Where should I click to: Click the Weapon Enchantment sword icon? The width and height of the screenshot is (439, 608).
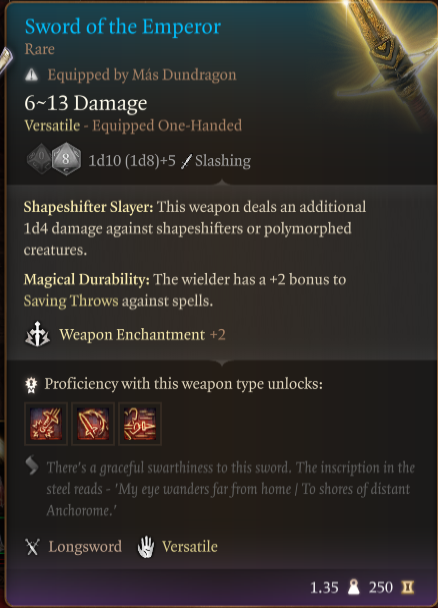[x=37, y=334]
